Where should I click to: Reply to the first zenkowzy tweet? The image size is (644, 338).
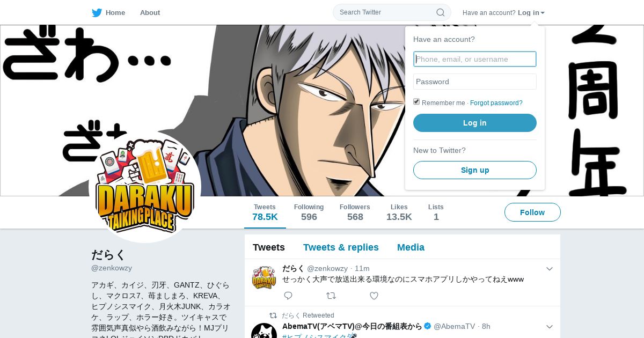tap(288, 296)
